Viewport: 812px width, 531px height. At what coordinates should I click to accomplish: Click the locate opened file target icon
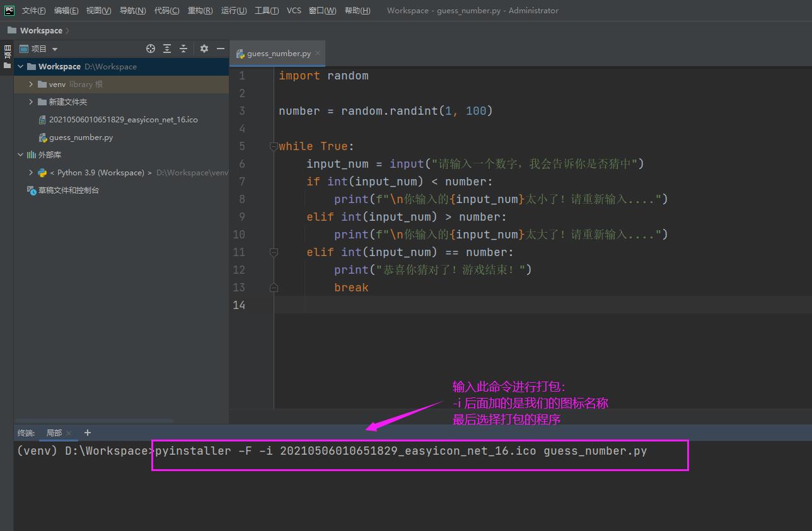point(151,49)
